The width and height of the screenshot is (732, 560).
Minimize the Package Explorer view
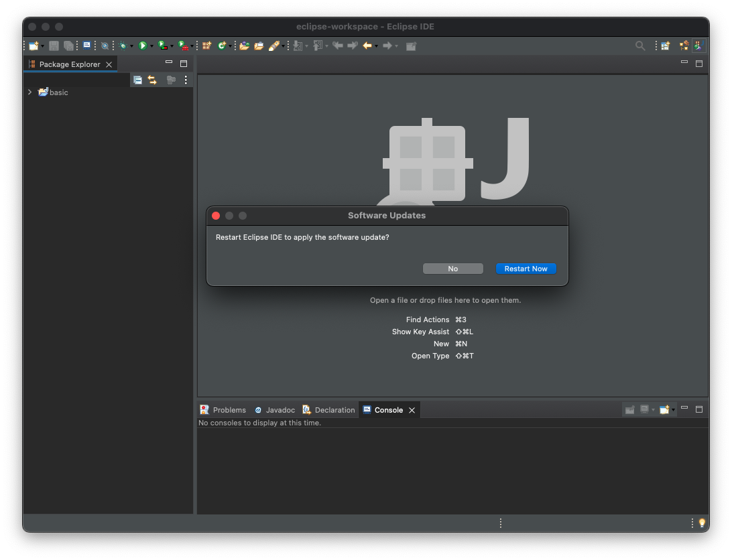(x=169, y=62)
